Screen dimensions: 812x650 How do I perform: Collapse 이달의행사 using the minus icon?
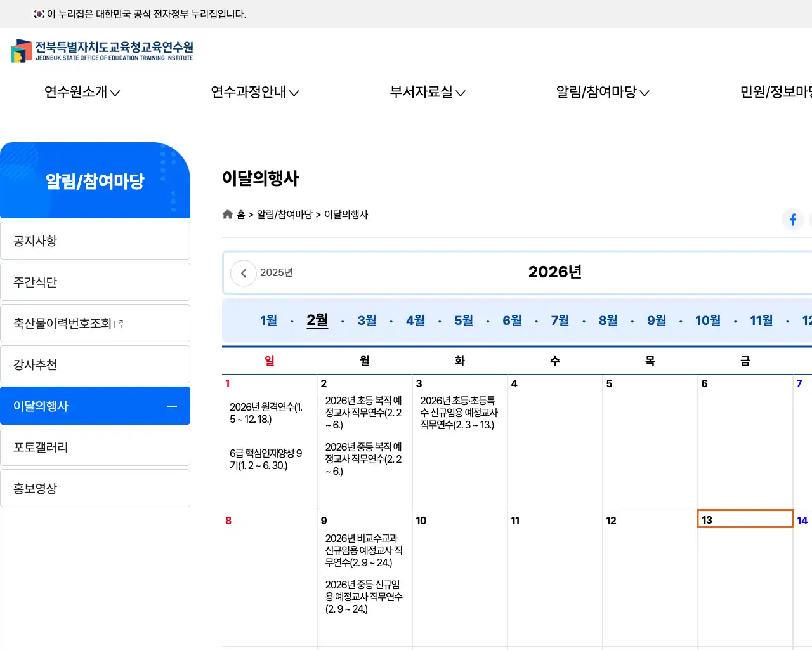pyautogui.click(x=172, y=405)
